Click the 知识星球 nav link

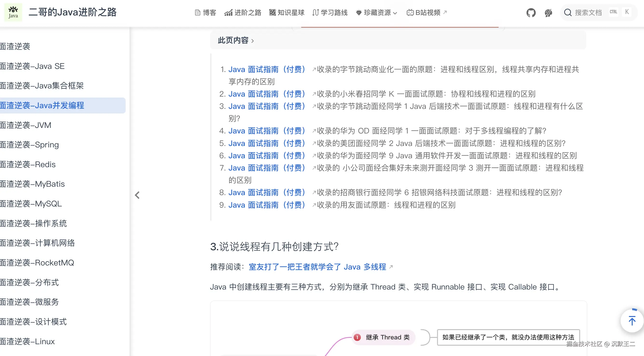pyautogui.click(x=287, y=13)
